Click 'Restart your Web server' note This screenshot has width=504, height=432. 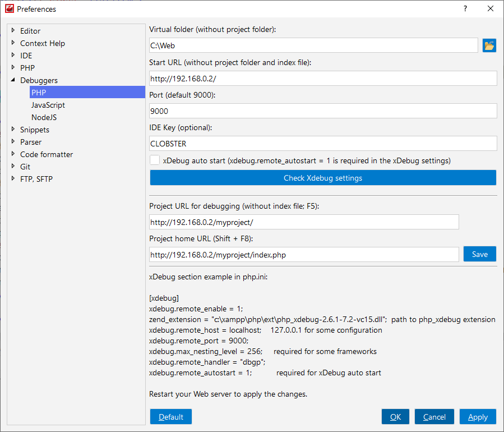point(228,394)
